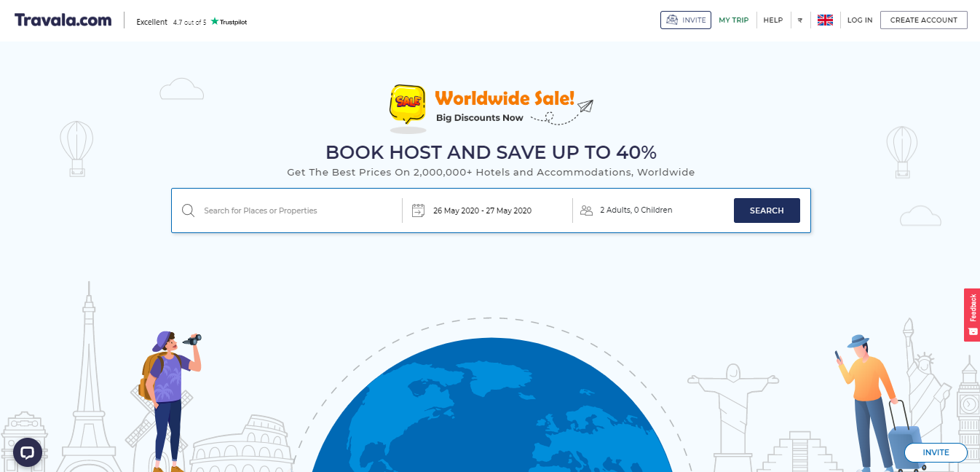Screen dimensions: 980x472
Task: Click the dark blue SEARCH button
Action: pyautogui.click(x=767, y=211)
